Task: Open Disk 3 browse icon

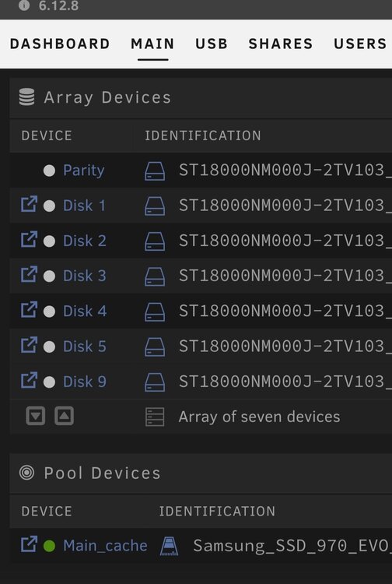Action: pos(29,275)
